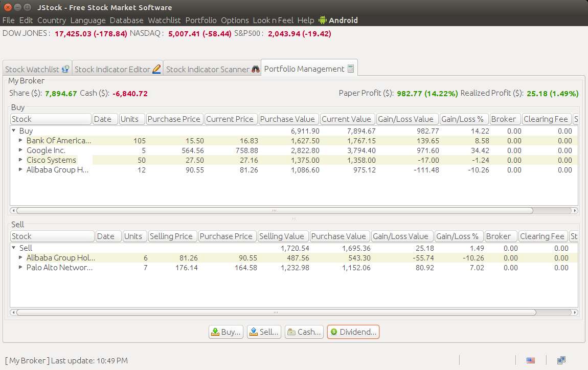Open the Country menu

tap(51, 20)
